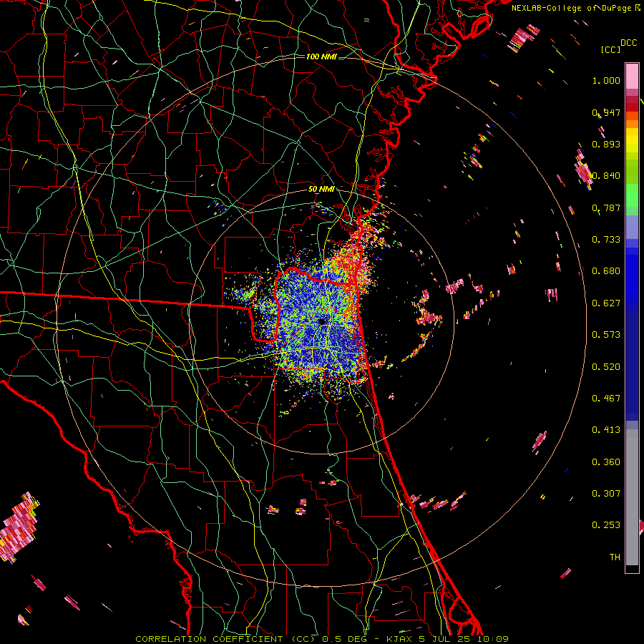This screenshot has width=644, height=644.
Task: Select the 0.787 scale value
Action: pyautogui.click(x=606, y=208)
